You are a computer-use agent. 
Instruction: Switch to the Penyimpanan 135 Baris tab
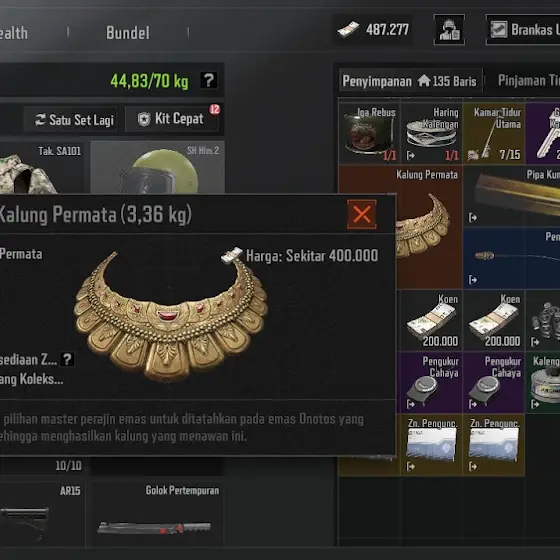(x=410, y=81)
